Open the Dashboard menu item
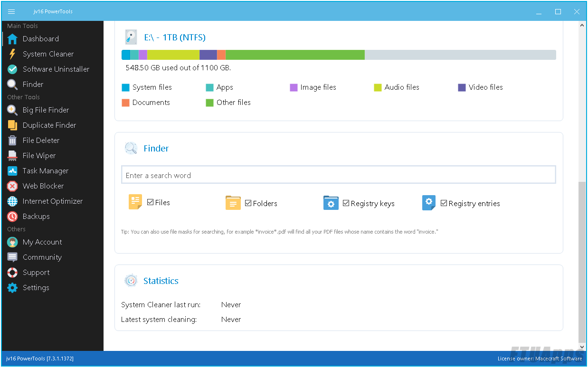 (x=41, y=39)
